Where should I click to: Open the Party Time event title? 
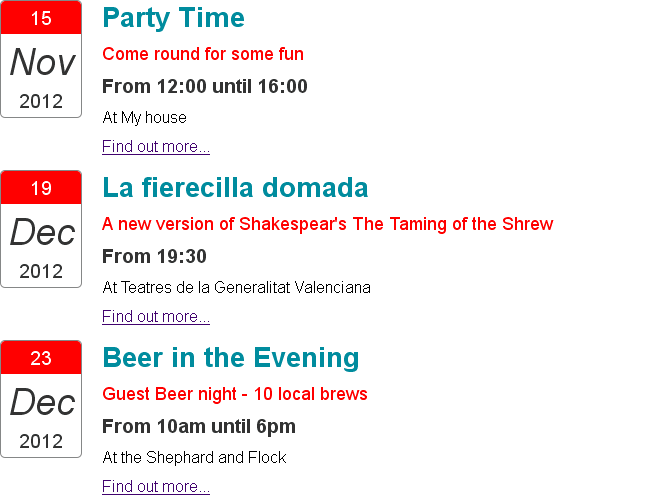pyautogui.click(x=173, y=18)
